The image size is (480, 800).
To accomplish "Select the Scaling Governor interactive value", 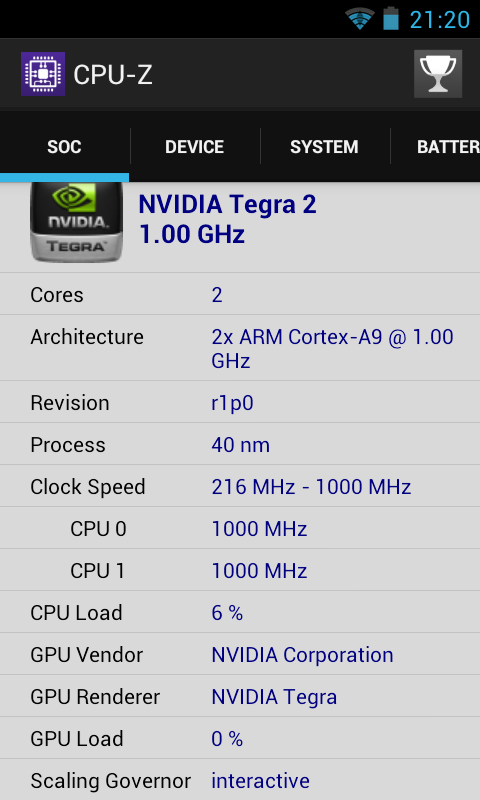I will coord(260,781).
